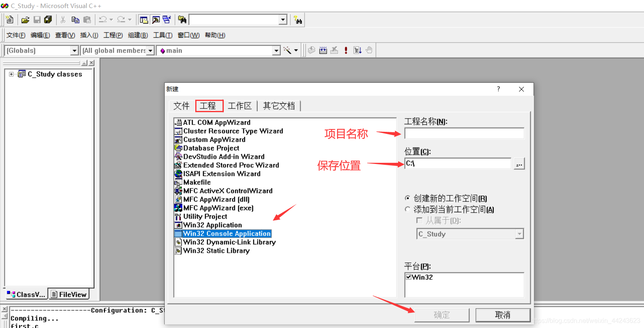Toggle the Output window icon

click(156, 20)
